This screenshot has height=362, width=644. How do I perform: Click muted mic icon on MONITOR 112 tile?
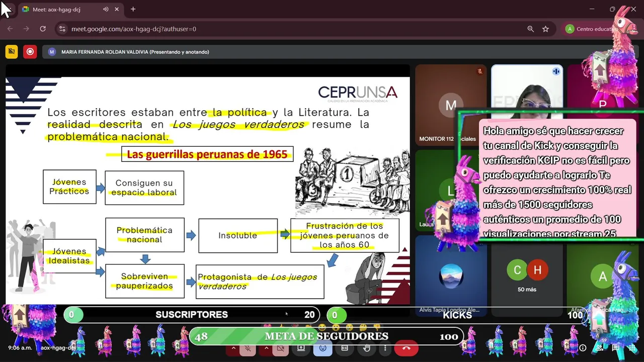[480, 71]
